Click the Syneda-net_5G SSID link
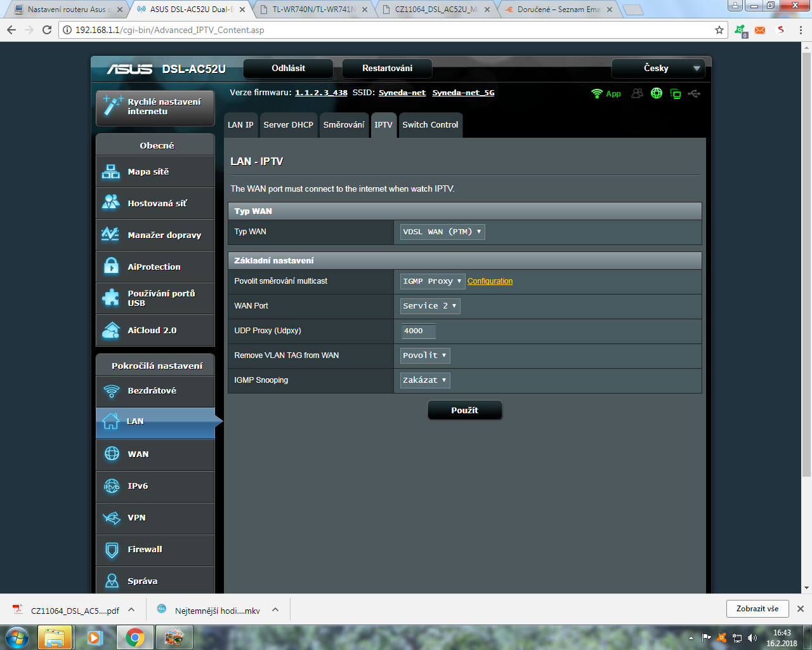 point(463,93)
